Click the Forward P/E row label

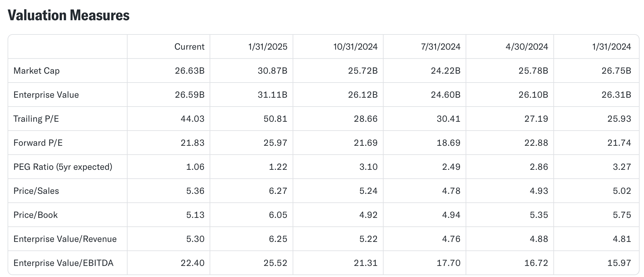coord(38,143)
